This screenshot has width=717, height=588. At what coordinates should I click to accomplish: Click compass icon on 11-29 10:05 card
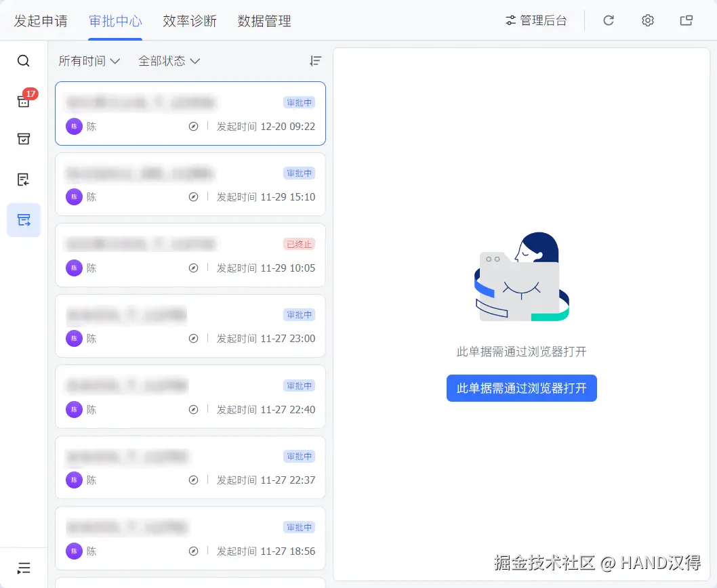click(193, 268)
